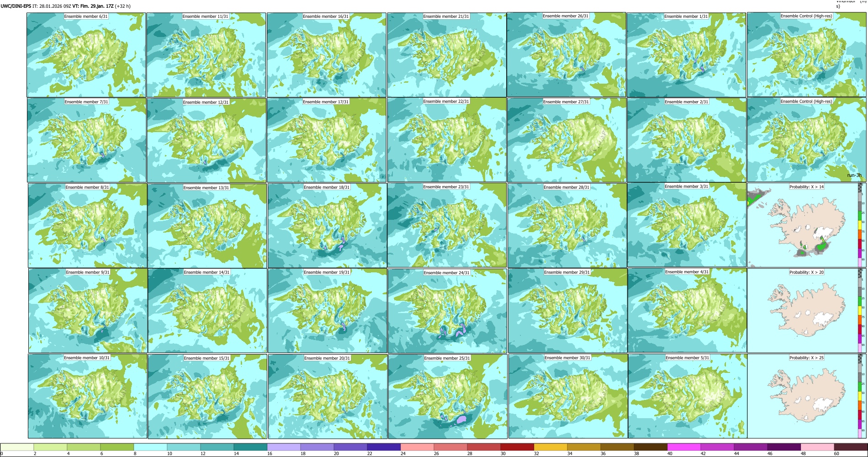Open the Ensemble member 2/31 map
868x457 pixels.
pyautogui.click(x=687, y=140)
